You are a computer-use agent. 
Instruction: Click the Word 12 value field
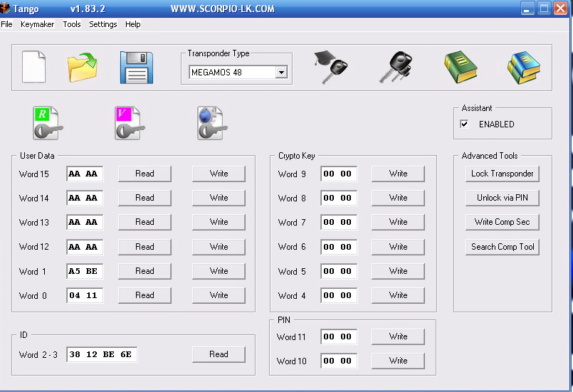tap(85, 247)
